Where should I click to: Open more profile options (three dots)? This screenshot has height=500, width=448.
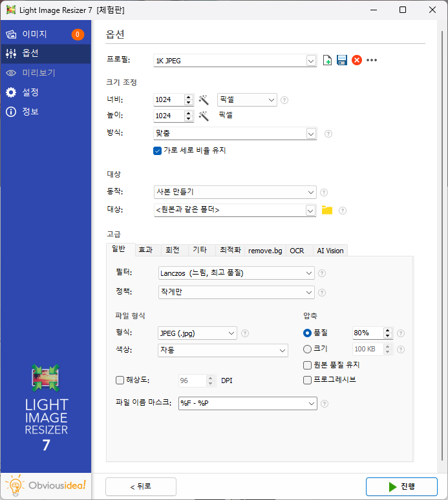(372, 60)
